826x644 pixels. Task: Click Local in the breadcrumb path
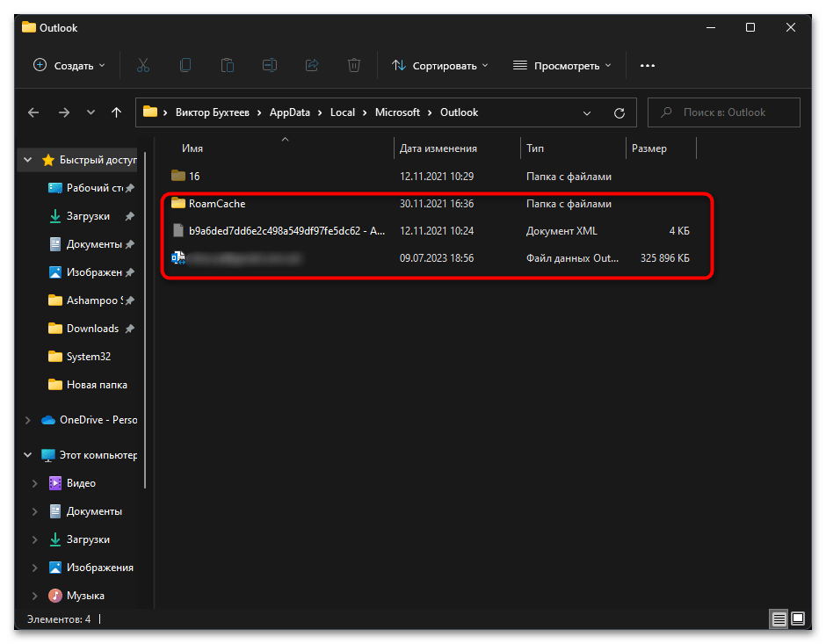[x=343, y=112]
